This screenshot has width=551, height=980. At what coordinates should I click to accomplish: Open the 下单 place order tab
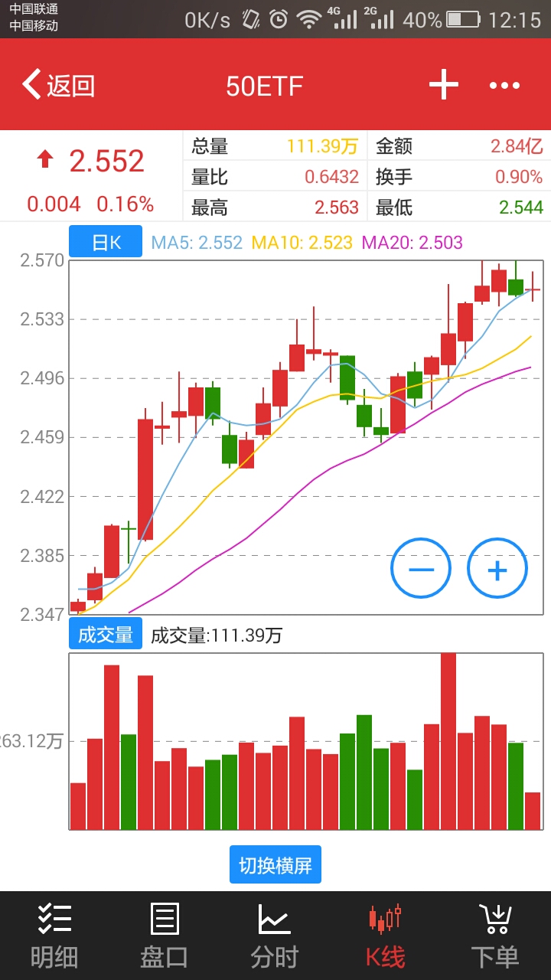pos(495,936)
